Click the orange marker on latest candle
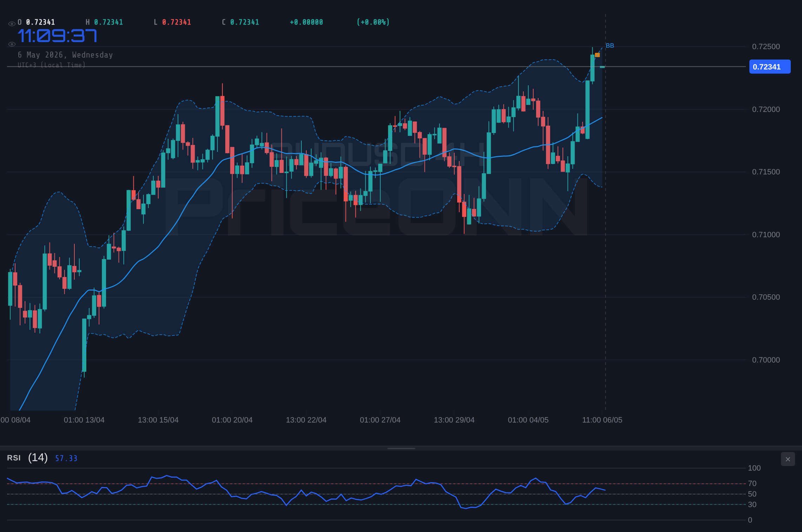 597,55
